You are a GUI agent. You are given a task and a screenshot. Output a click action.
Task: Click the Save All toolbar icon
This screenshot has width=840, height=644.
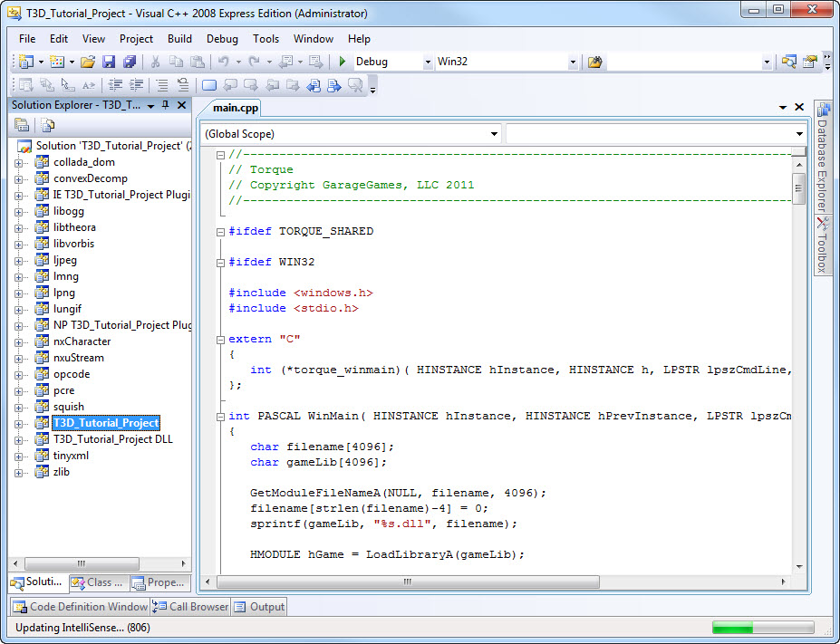pyautogui.click(x=130, y=62)
